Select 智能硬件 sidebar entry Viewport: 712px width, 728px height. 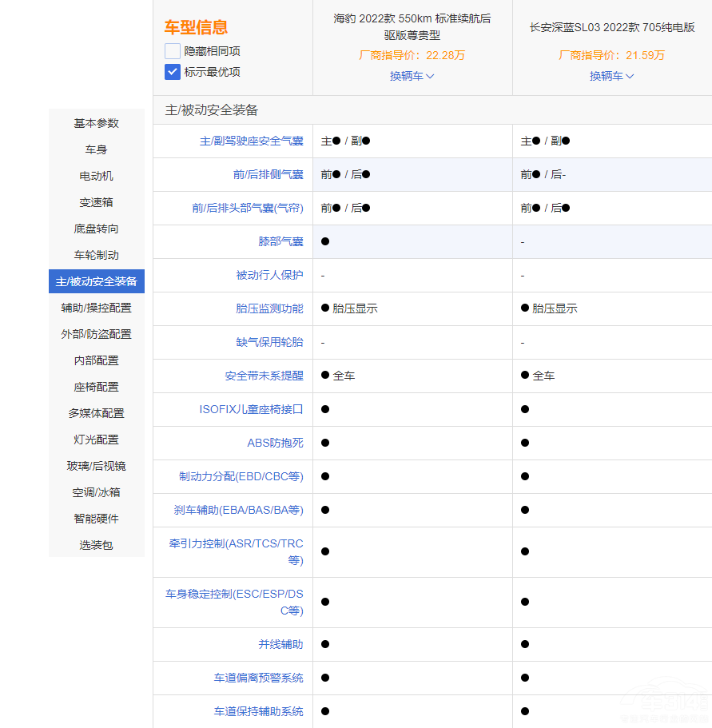coord(97,519)
